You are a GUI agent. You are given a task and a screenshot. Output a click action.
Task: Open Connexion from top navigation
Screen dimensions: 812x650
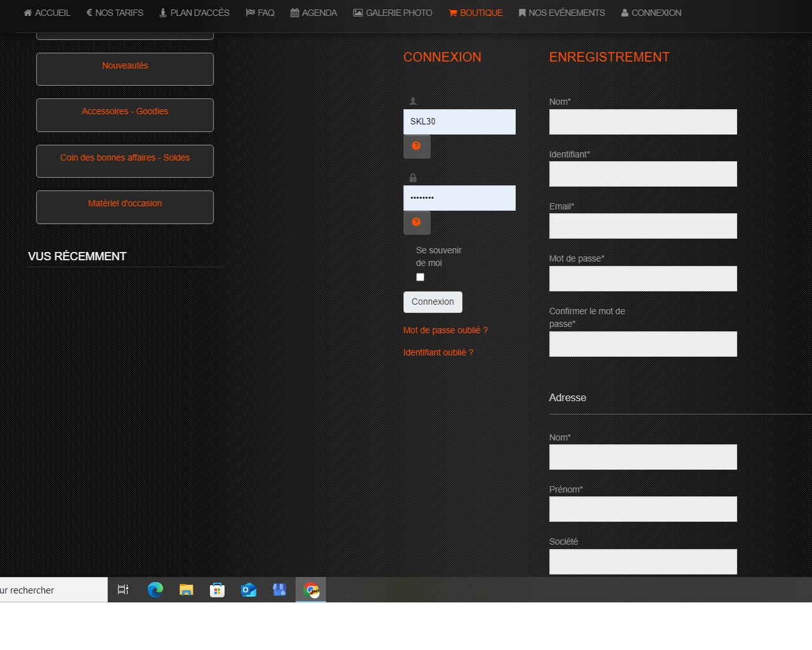point(651,13)
